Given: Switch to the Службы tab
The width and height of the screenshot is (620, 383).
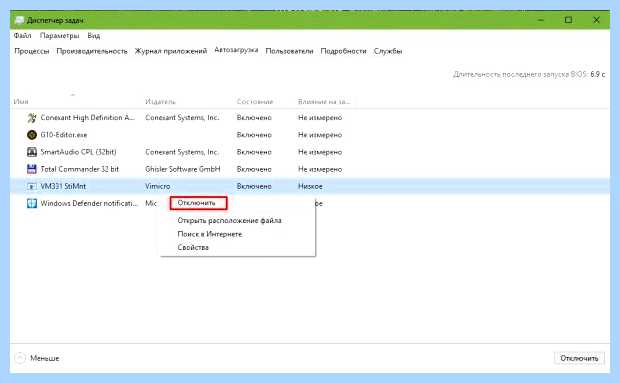Looking at the screenshot, I should [388, 51].
